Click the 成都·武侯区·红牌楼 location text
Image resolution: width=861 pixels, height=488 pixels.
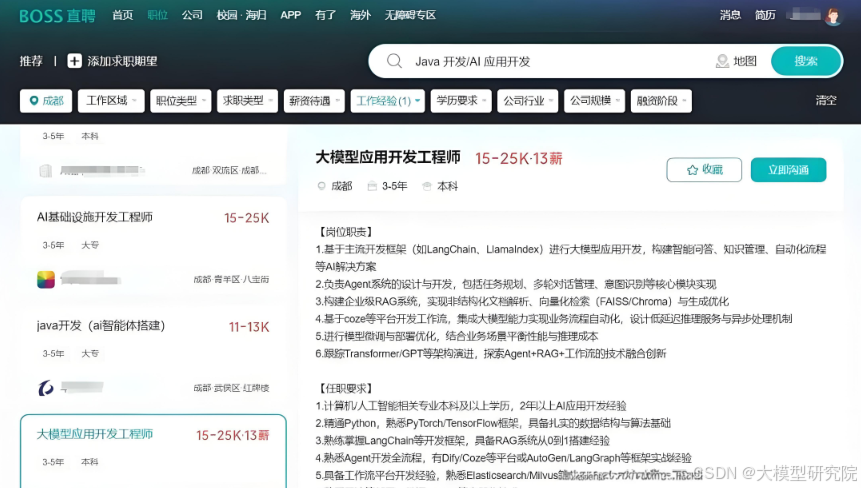(x=231, y=388)
